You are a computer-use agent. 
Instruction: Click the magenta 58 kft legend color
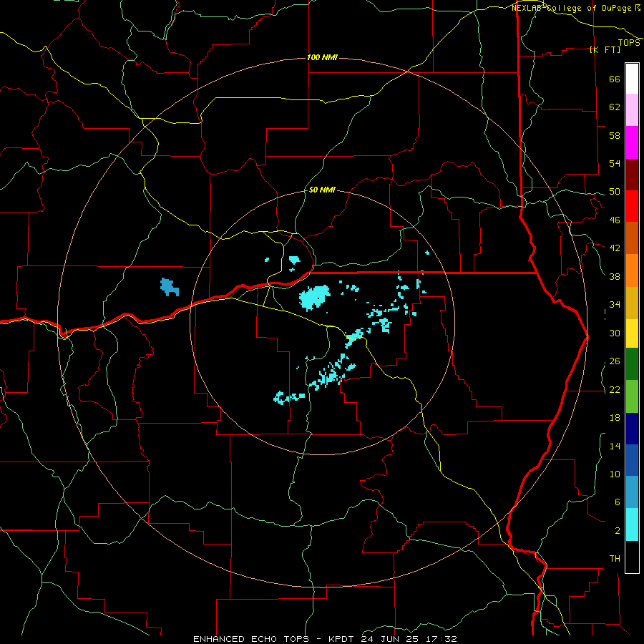coord(632,142)
